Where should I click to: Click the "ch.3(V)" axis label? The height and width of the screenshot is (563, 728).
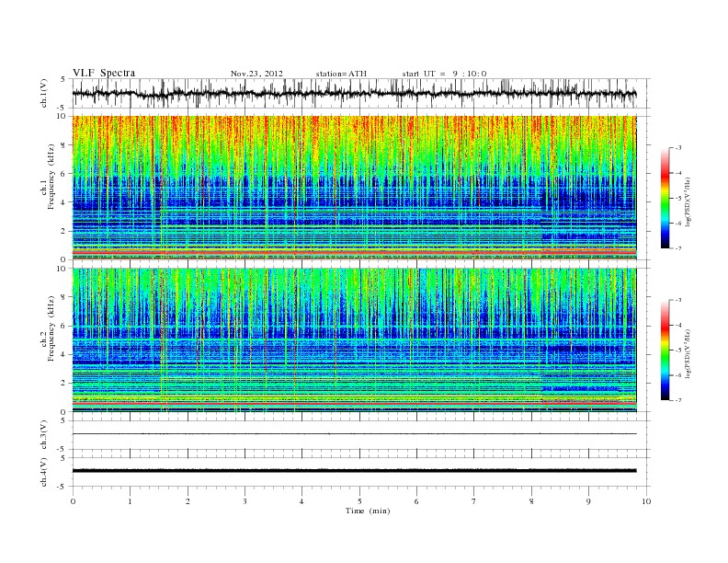45,435
